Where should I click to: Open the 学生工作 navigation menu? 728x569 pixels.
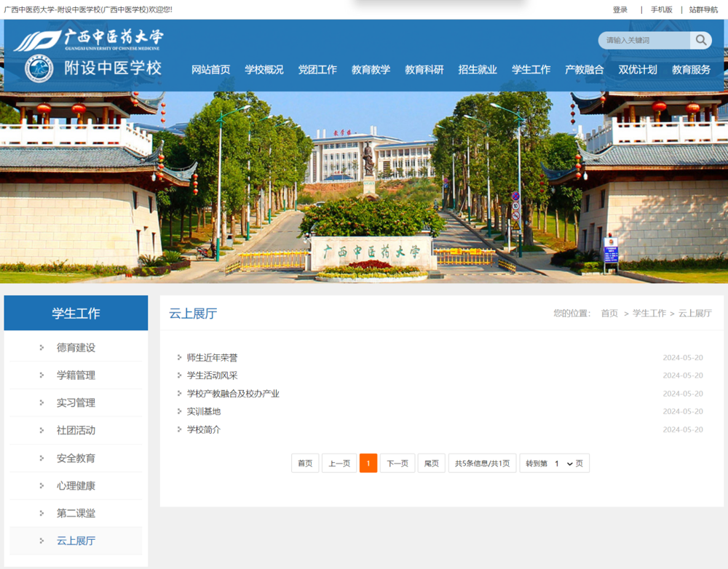coord(531,69)
